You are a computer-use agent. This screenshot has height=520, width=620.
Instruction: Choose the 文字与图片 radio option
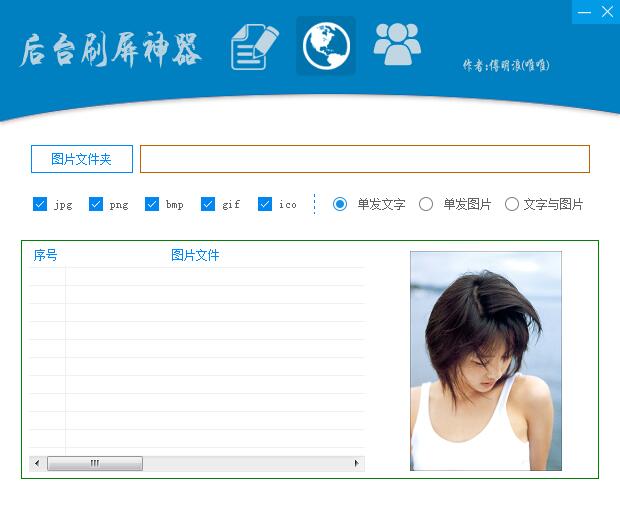click(x=512, y=204)
